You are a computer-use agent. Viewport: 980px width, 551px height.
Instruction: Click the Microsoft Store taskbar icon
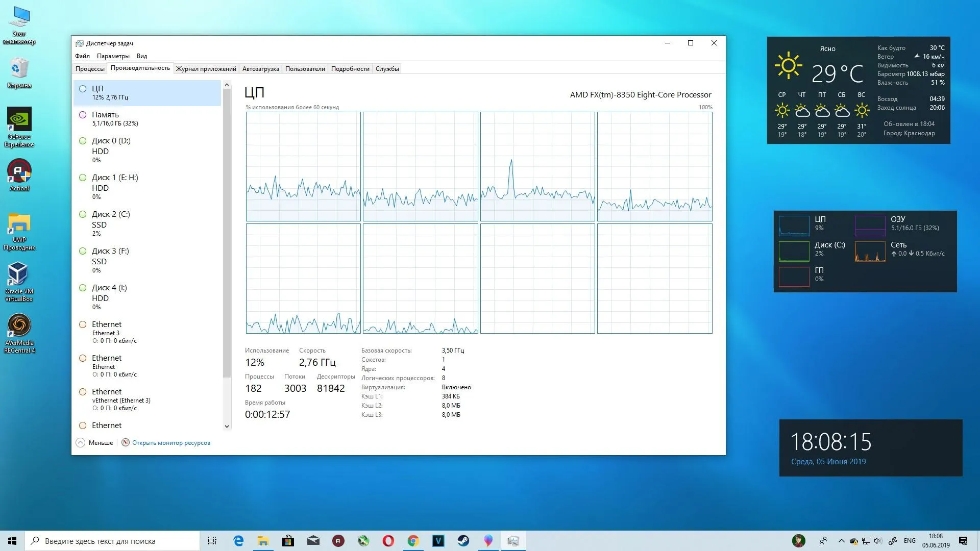[288, 541]
